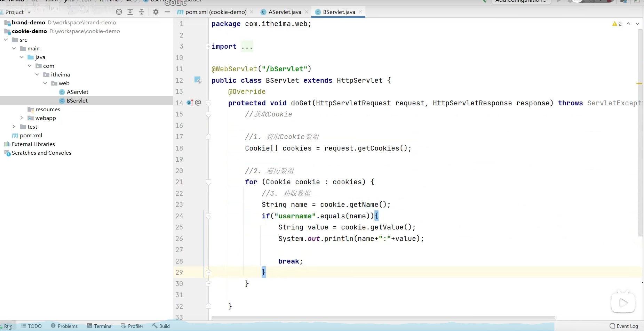Click the warning stripe marker on right gutter
Image resolution: width=644 pixels, height=331 pixels.
tap(639, 84)
